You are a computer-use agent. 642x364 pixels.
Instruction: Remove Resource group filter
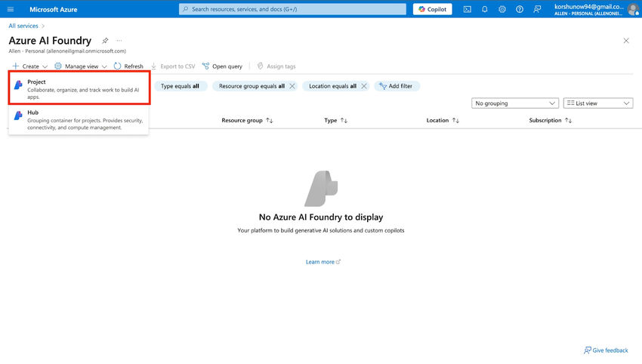(x=292, y=86)
